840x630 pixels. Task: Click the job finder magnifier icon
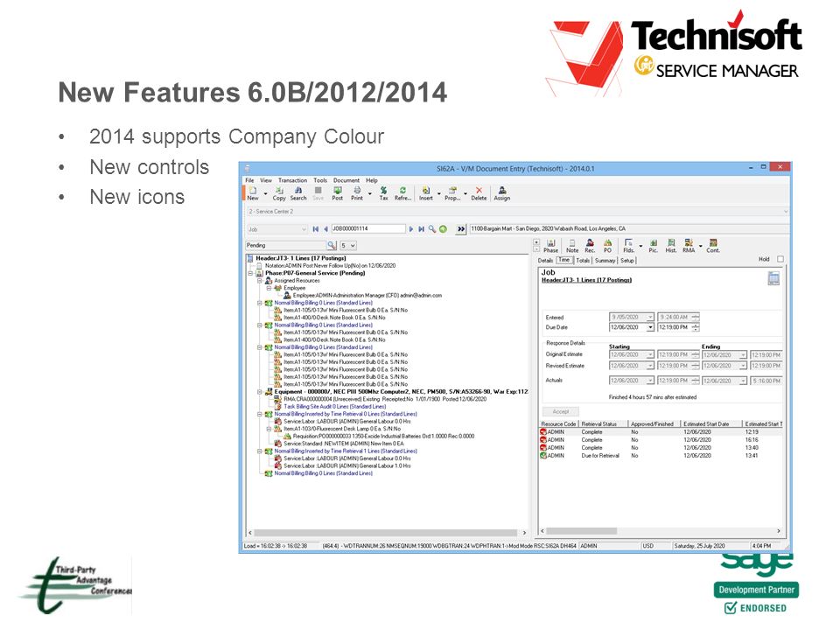[431, 229]
